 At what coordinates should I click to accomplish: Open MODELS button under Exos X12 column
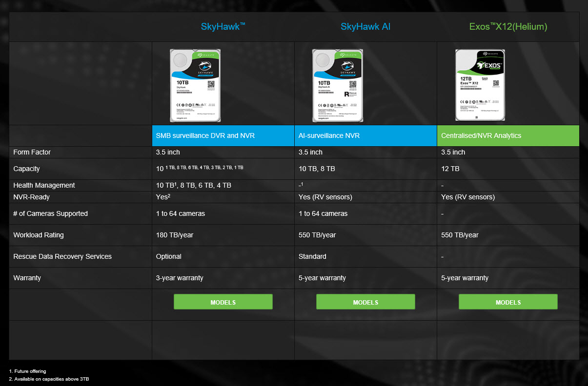coord(508,302)
